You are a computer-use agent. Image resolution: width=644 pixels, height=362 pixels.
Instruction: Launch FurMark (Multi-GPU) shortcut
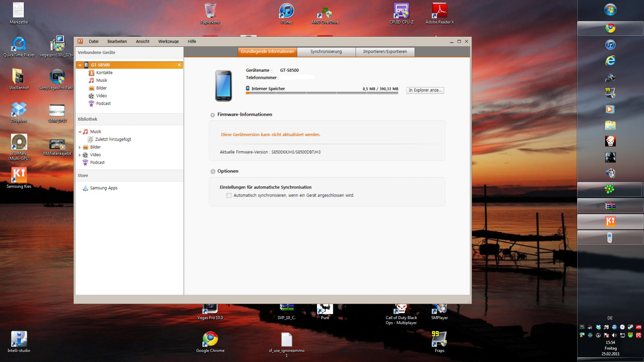tap(19, 147)
